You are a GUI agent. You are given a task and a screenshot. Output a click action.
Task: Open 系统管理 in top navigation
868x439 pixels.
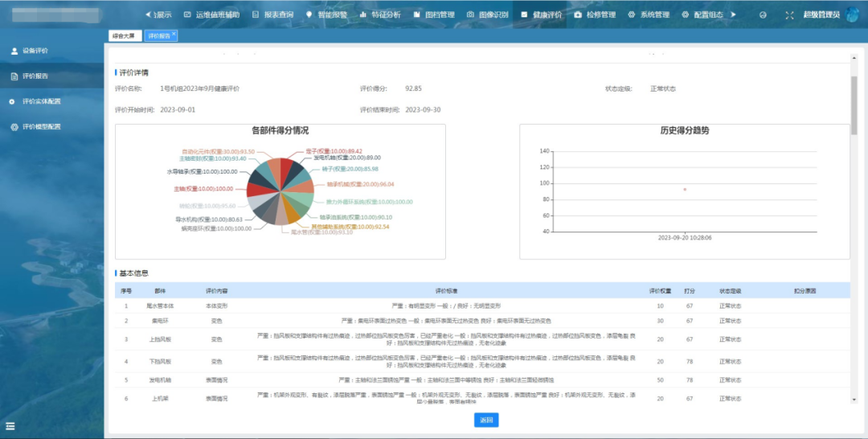pyautogui.click(x=649, y=14)
